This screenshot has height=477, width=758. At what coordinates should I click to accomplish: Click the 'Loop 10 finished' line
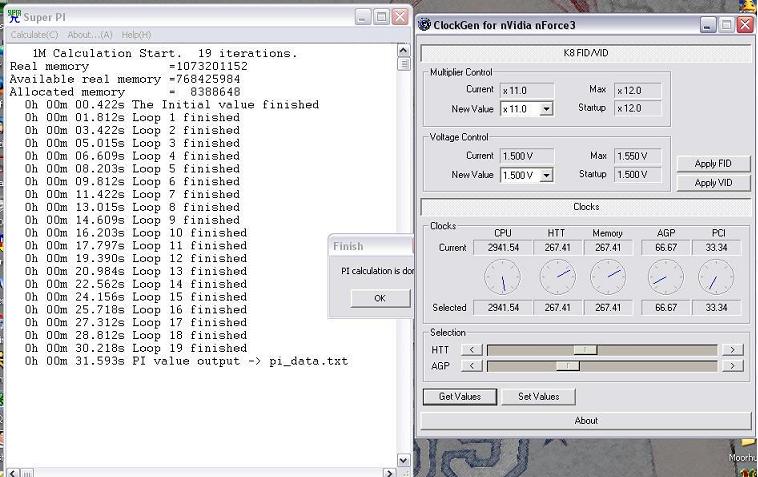point(136,233)
